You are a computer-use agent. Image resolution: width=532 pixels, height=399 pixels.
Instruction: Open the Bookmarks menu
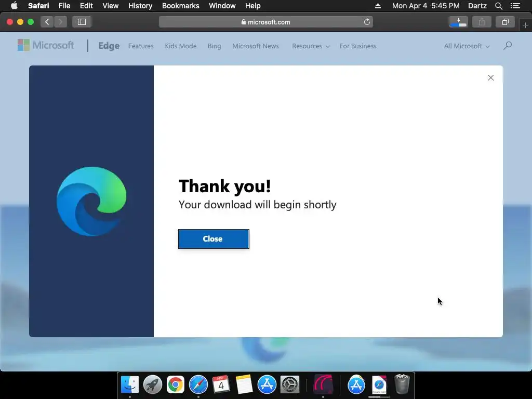[180, 6]
